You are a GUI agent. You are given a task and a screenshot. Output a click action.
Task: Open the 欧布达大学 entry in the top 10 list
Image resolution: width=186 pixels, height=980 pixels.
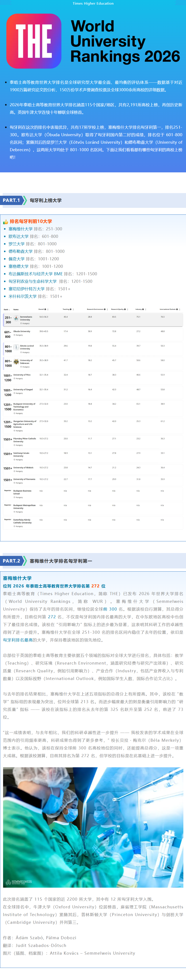18,236
